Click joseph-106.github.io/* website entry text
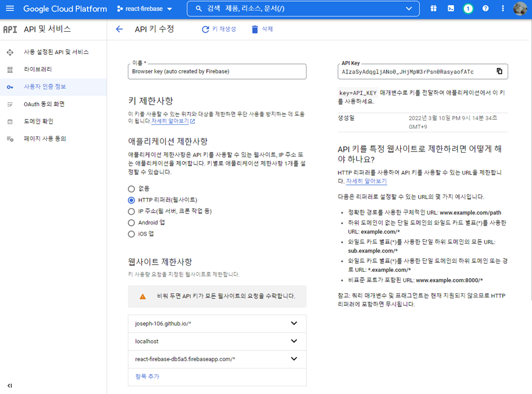This screenshot has height=394, width=532. [x=163, y=323]
